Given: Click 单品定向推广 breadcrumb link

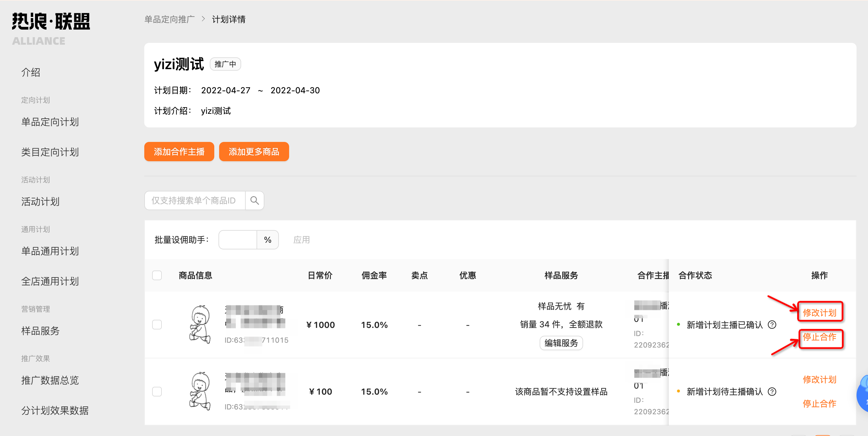Looking at the screenshot, I should click(x=170, y=19).
